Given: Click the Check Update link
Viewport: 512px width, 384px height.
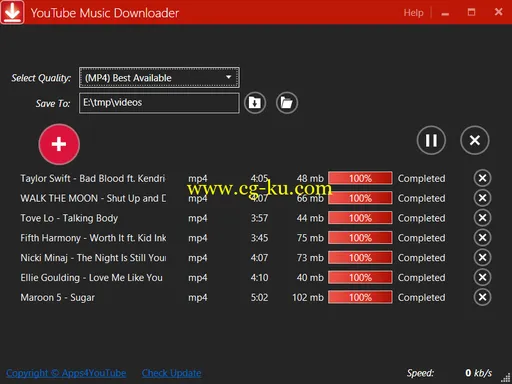Looking at the screenshot, I should 171,373.
